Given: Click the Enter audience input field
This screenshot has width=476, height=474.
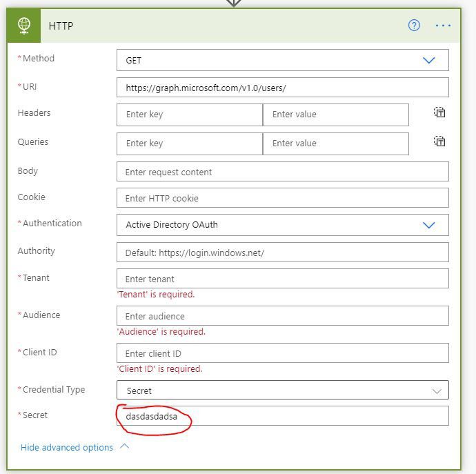Looking at the screenshot, I should coord(283,316).
